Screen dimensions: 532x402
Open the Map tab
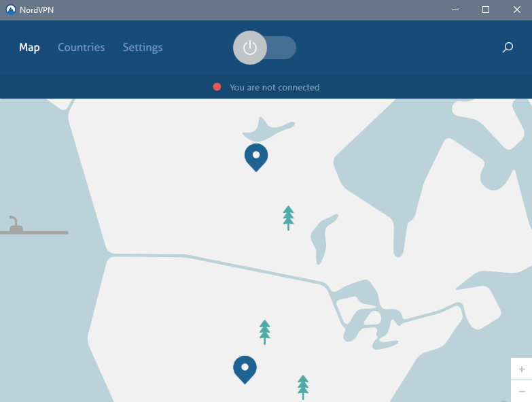(x=29, y=48)
